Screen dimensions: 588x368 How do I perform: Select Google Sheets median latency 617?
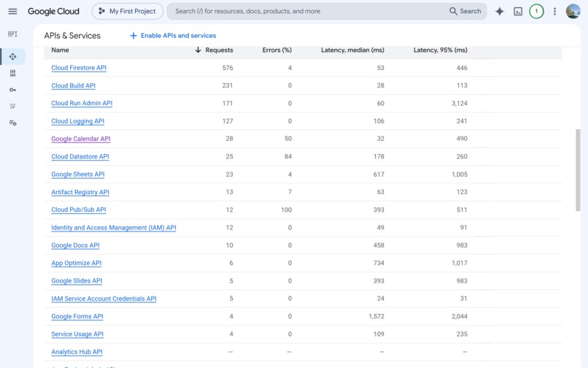[379, 175]
